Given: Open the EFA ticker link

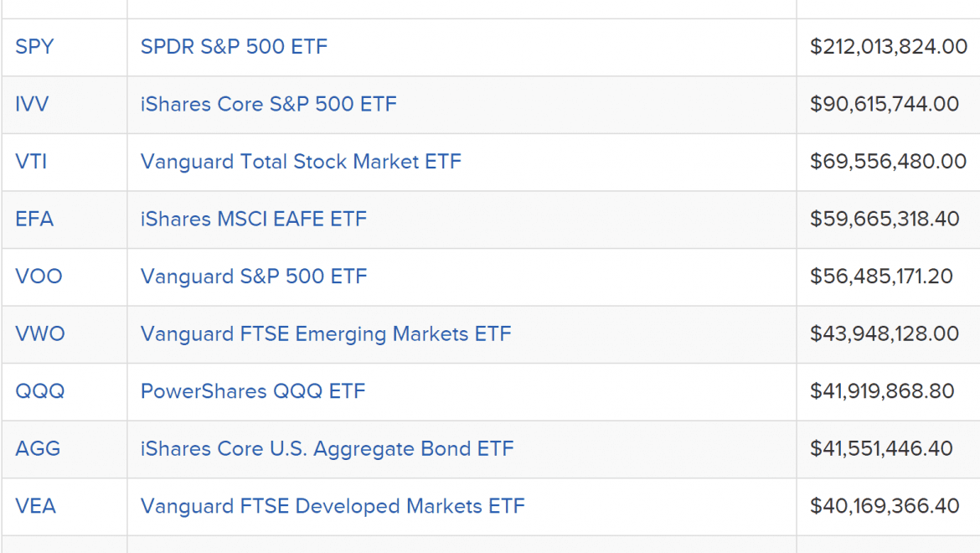Looking at the screenshot, I should (34, 219).
